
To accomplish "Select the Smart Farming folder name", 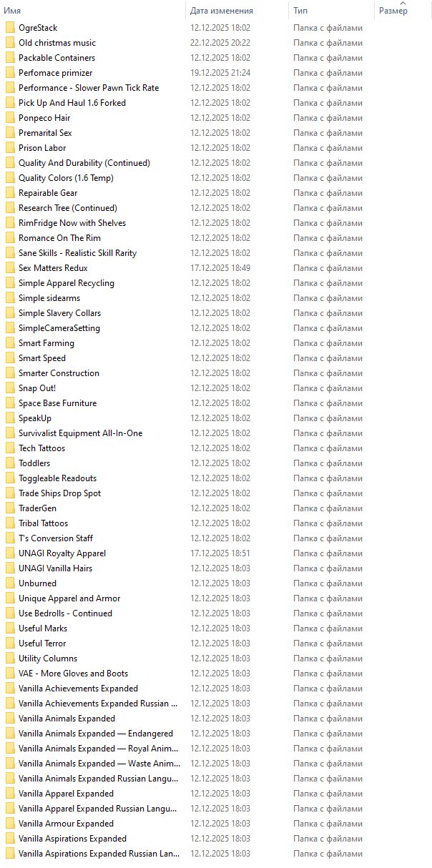I will coord(46,343).
